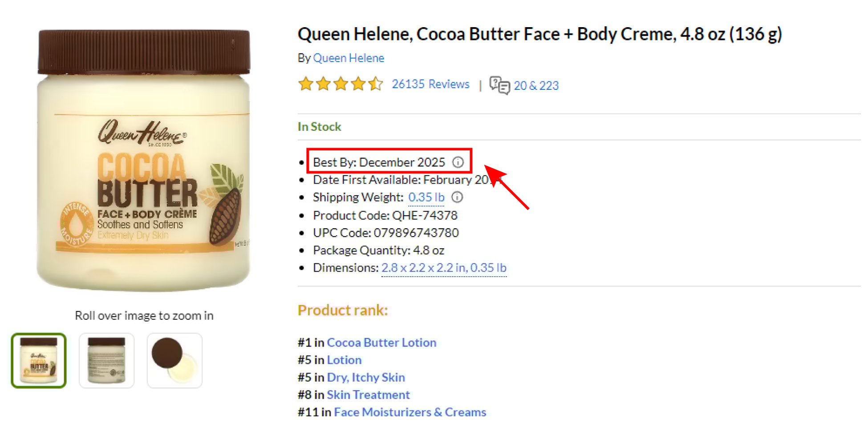The width and height of the screenshot is (868, 435).
Task: Open the Skin Treatment rank link
Action: (x=368, y=395)
